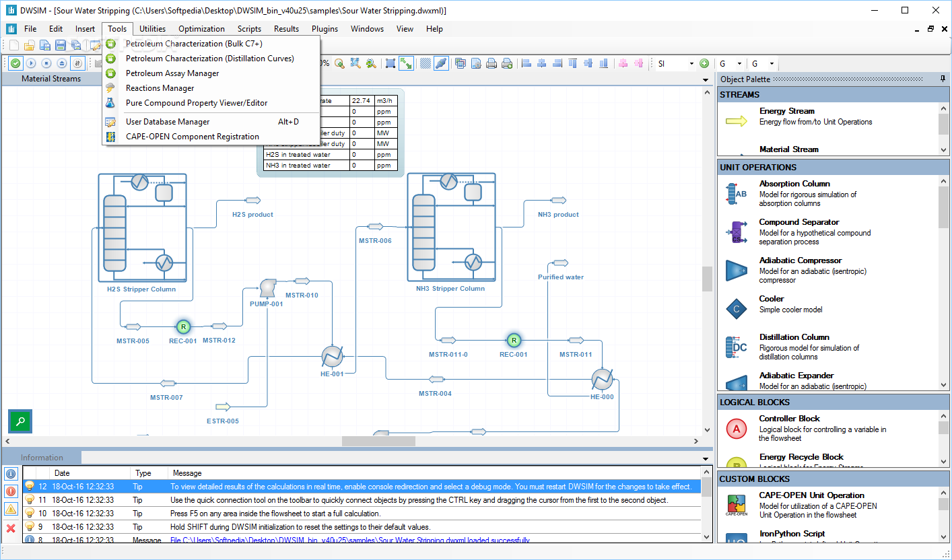The width and height of the screenshot is (952, 560).
Task: Click the green search button on flowsheet
Action: pos(20,421)
